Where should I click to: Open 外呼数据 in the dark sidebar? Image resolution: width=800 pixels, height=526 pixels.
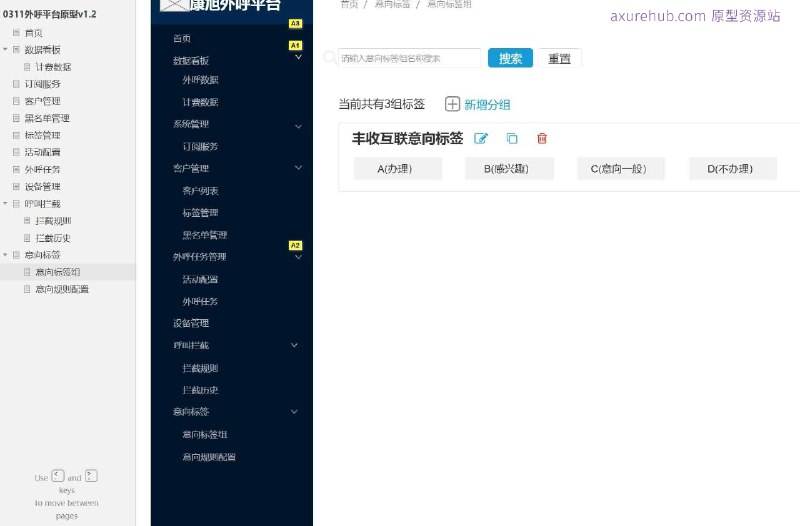[x=200, y=80]
